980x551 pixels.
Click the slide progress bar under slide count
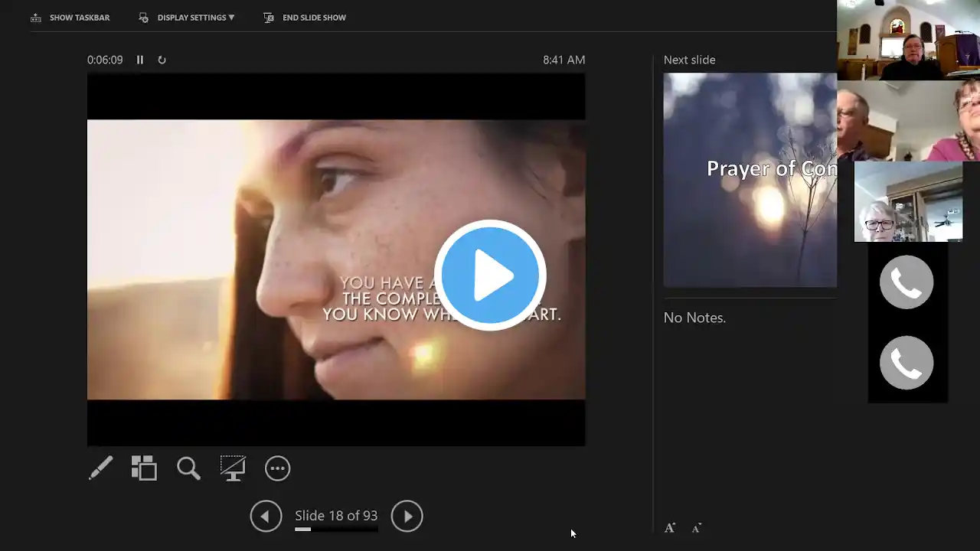pos(336,529)
